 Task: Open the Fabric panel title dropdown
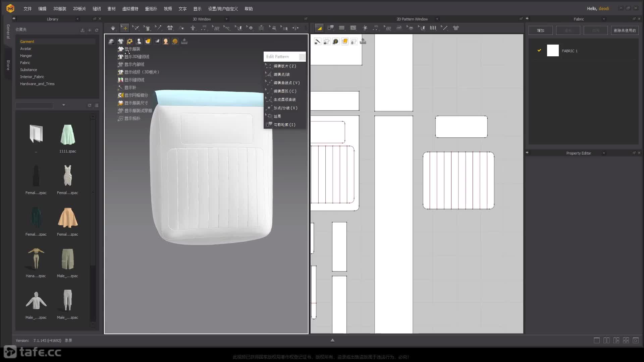click(x=604, y=19)
